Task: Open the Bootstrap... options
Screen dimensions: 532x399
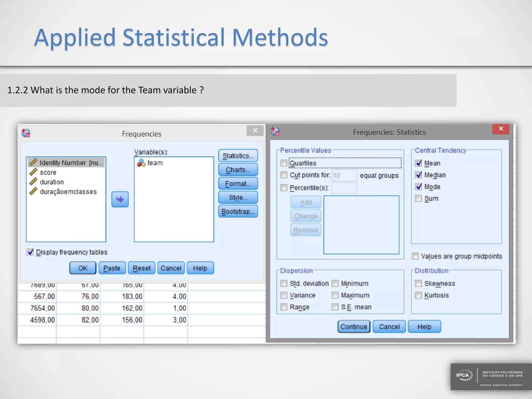Action: [x=238, y=211]
